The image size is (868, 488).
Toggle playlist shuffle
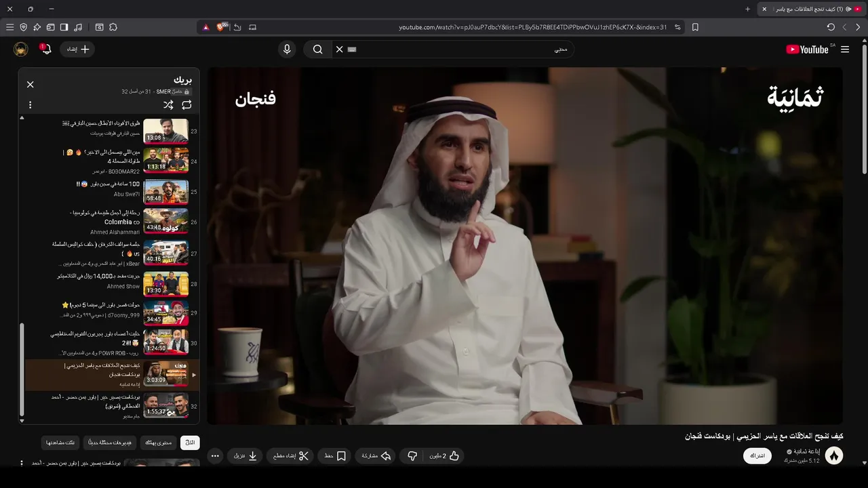point(168,105)
